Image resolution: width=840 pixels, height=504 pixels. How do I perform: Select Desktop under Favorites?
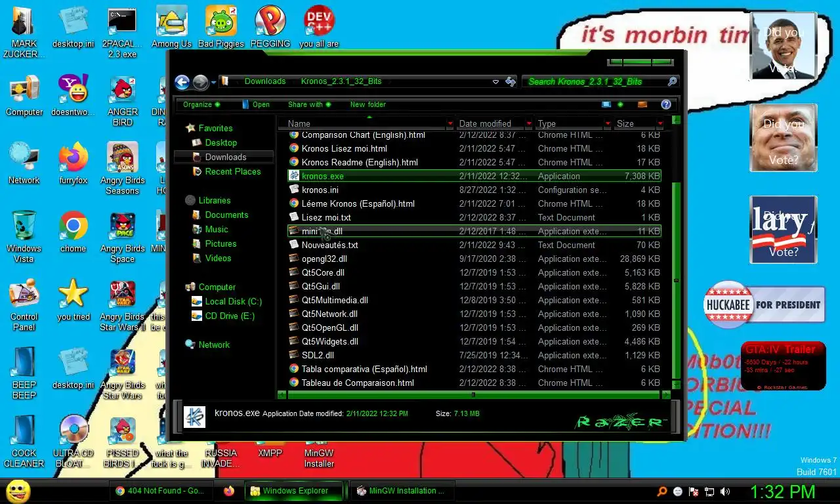(220, 142)
